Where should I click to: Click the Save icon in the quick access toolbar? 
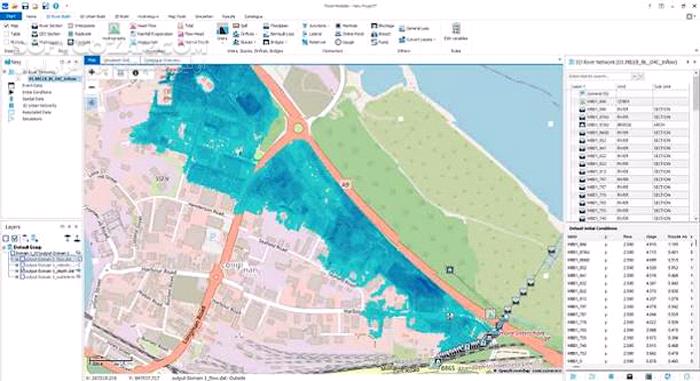[25, 6]
